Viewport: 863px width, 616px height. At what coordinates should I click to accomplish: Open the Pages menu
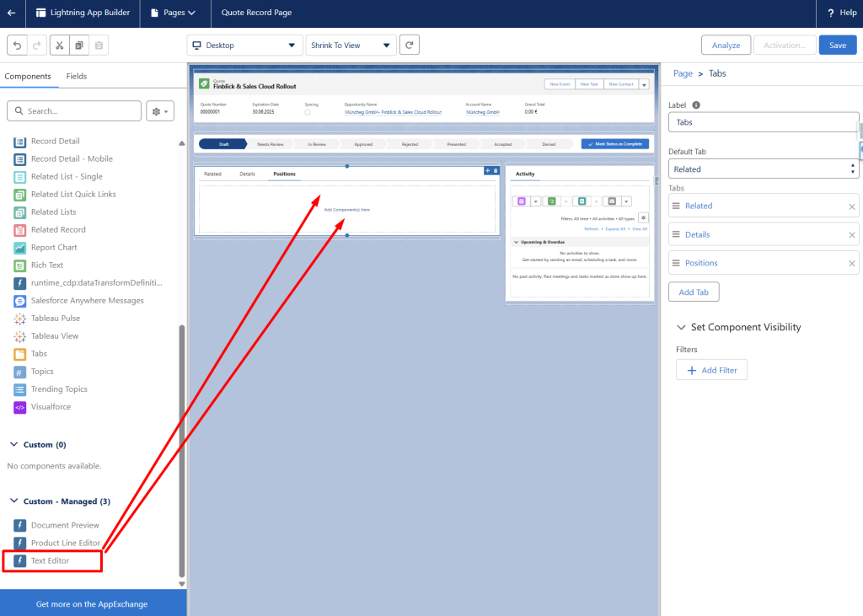click(x=173, y=13)
